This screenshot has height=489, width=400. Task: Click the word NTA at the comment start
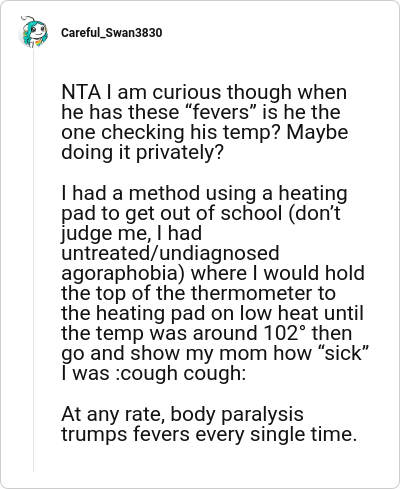[81, 92]
